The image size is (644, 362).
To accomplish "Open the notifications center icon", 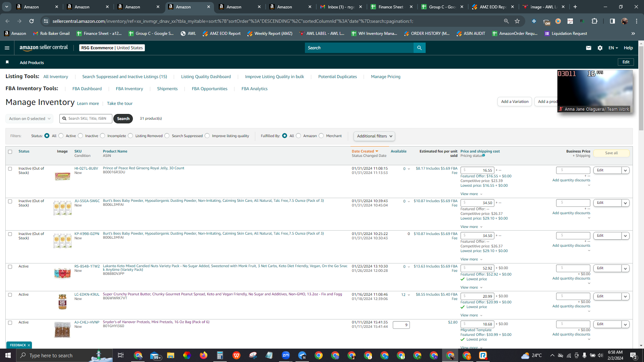I will (634, 355).
